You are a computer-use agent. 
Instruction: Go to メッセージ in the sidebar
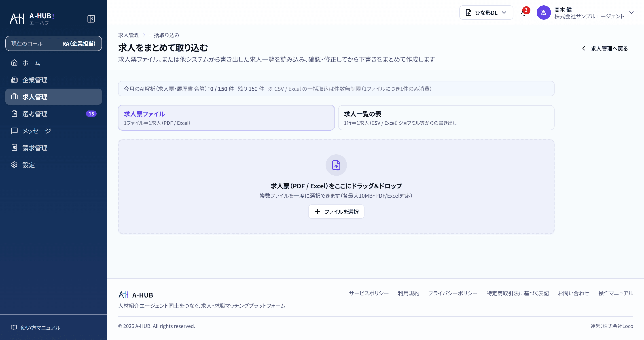coord(53,130)
